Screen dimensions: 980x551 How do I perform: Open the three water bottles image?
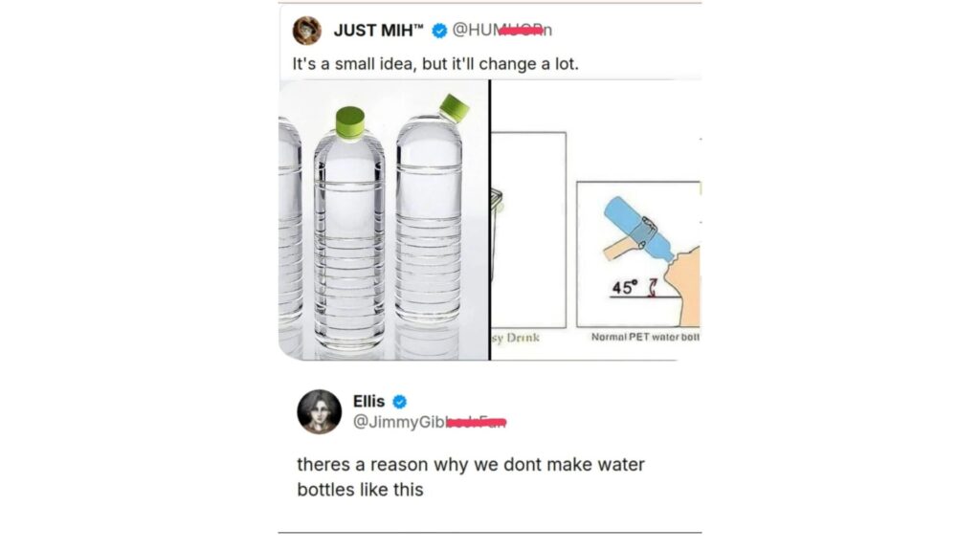(x=381, y=220)
